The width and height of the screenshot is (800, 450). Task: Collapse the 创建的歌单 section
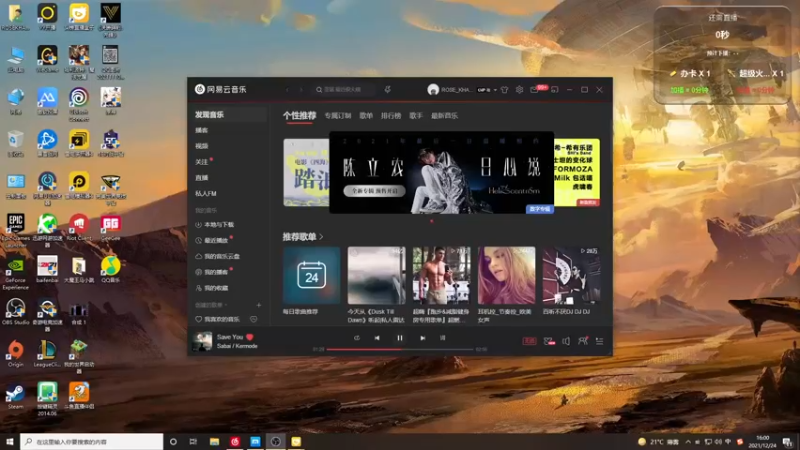211,305
